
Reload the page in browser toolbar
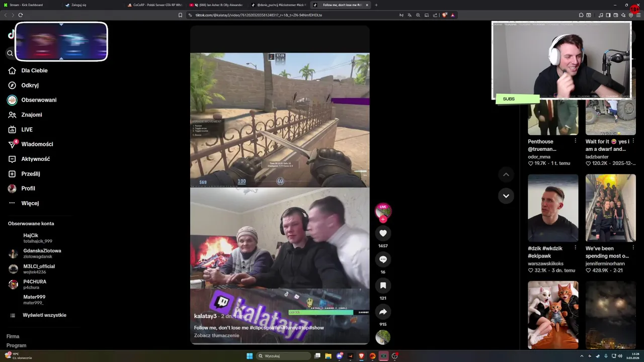21,15
